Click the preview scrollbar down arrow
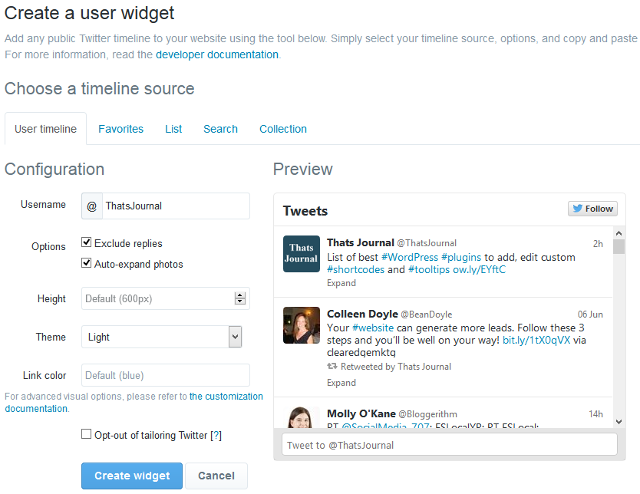The image size is (640, 494). (x=619, y=421)
